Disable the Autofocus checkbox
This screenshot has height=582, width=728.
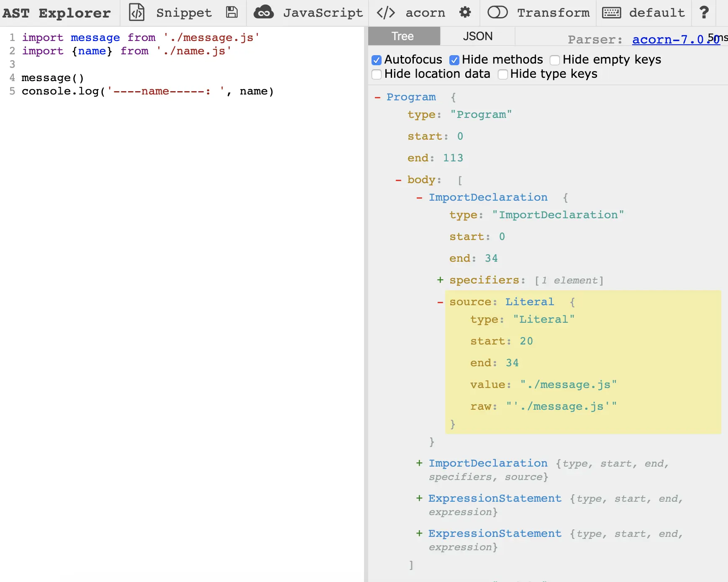(377, 60)
